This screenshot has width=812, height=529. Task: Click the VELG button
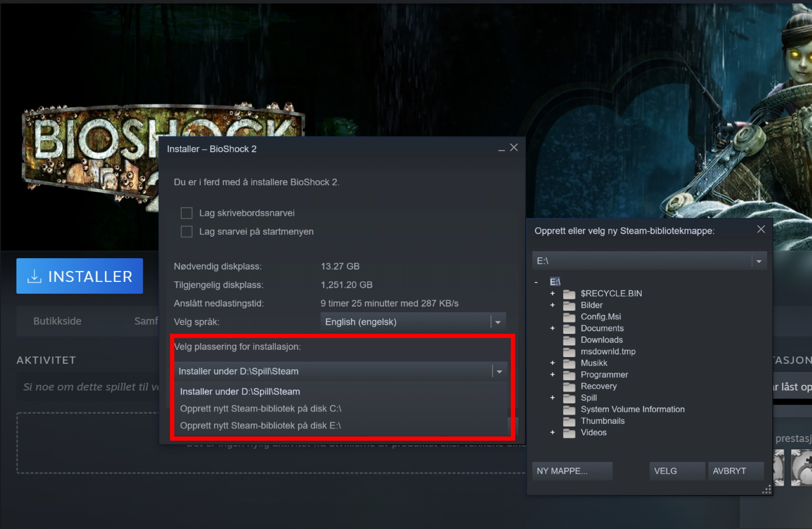(677, 471)
